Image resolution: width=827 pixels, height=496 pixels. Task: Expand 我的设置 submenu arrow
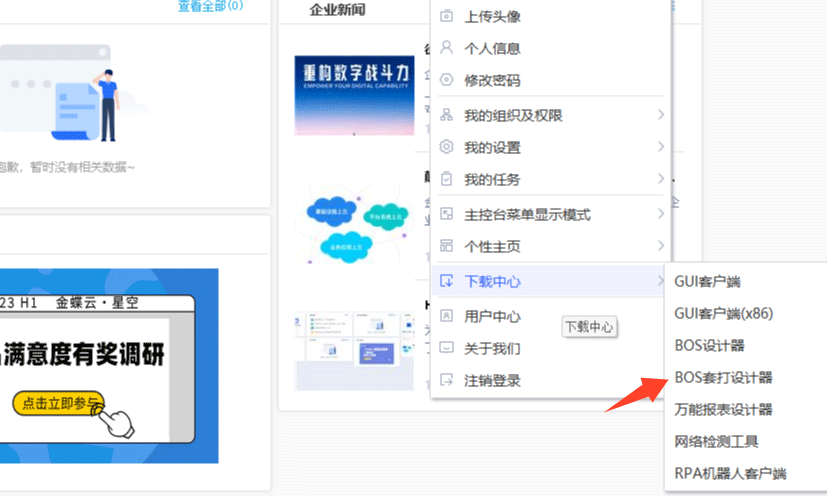pyautogui.click(x=660, y=147)
